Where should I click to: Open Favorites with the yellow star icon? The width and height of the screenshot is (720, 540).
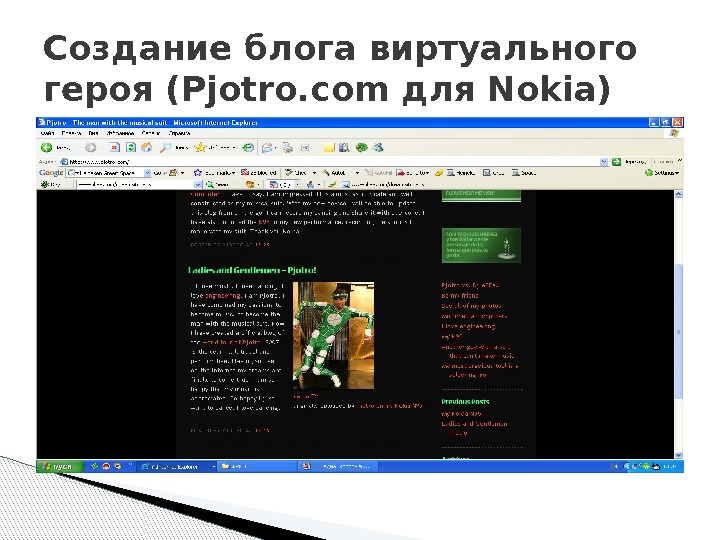click(x=200, y=147)
